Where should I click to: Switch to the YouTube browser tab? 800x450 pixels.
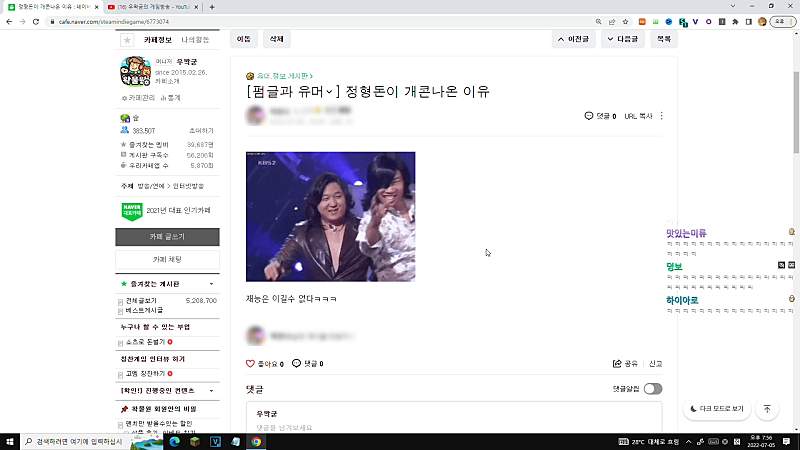(151, 7)
